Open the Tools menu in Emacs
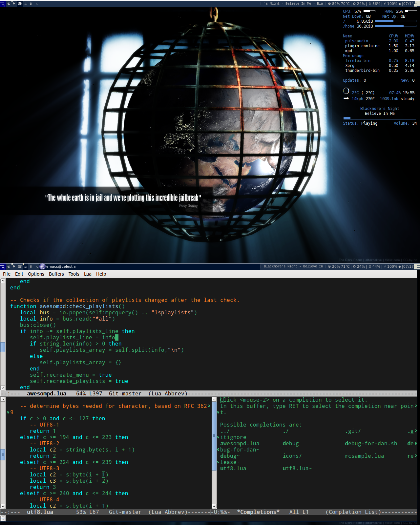Screen dimensions: 420x525 click(74, 274)
